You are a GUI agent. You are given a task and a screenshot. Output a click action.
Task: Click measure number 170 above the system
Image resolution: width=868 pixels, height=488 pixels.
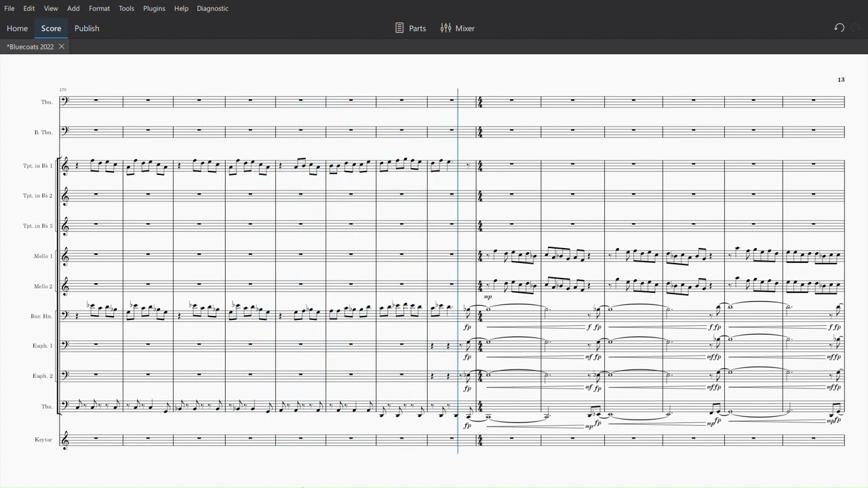[62, 89]
